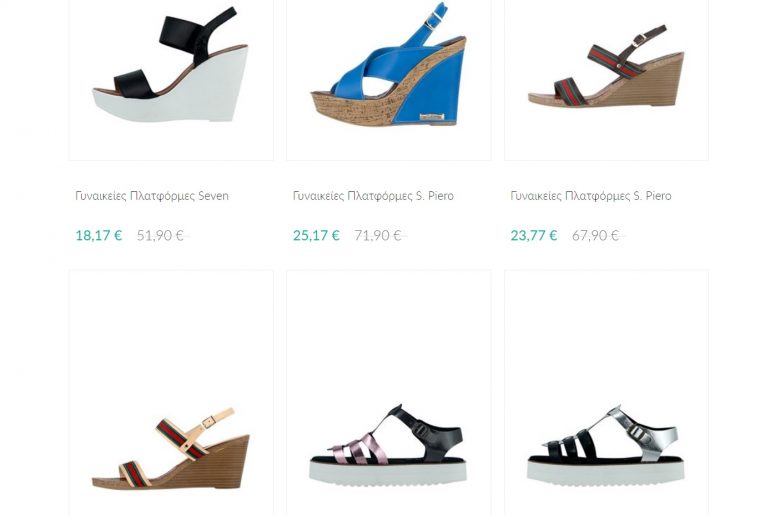Open the striped brown-strap wedge image in top row

point(606,66)
